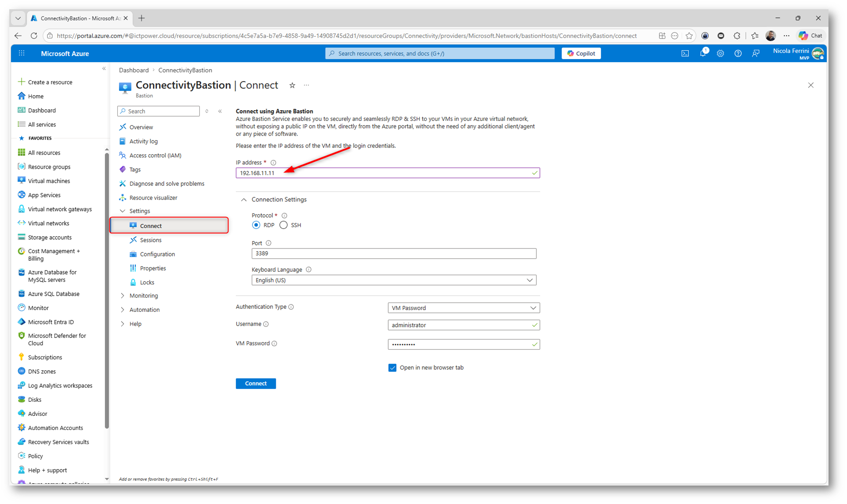Uncheck Open in new browser tab
Image resolution: width=847 pixels, height=504 pixels.
[392, 367]
